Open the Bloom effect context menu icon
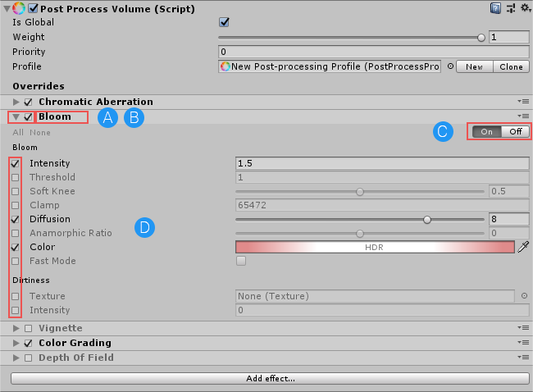Screen dimensions: 533x392 [522, 116]
